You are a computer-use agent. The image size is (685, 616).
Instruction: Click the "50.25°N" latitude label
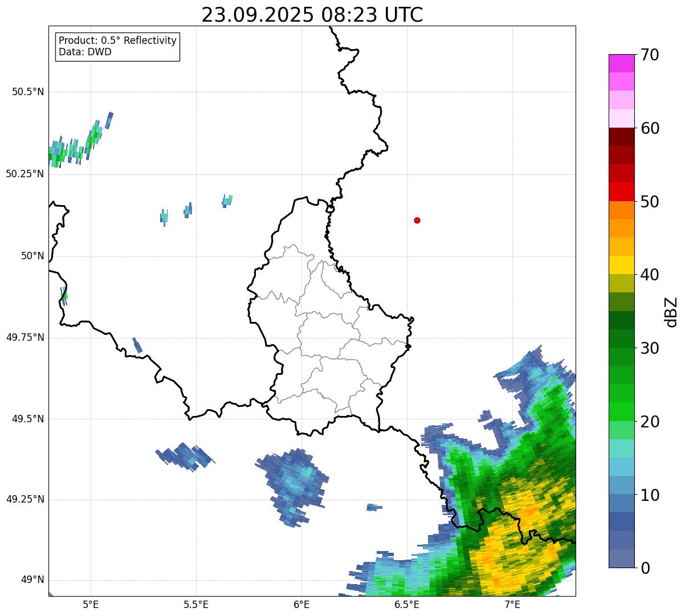[x=25, y=174]
